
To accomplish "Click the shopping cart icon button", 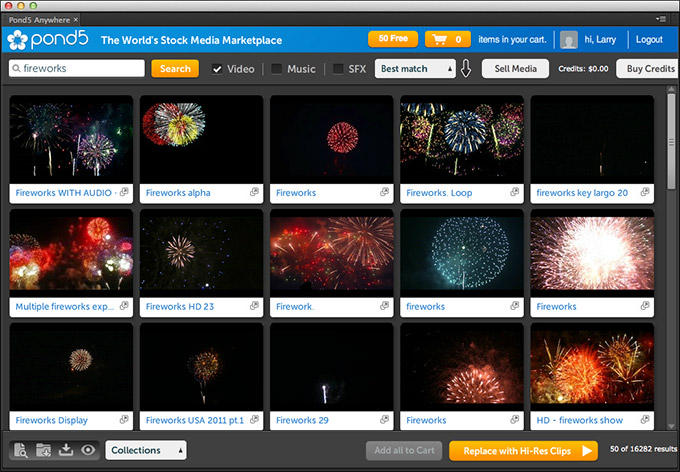I will point(449,40).
